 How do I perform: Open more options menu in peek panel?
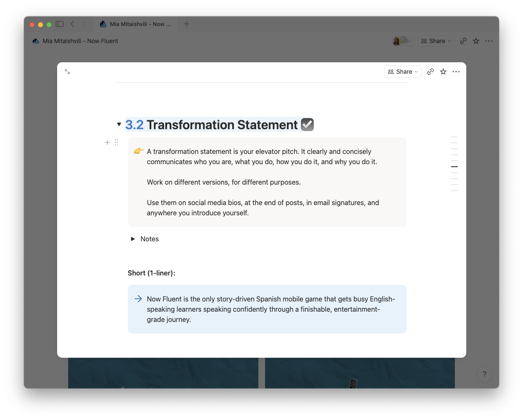(x=456, y=72)
